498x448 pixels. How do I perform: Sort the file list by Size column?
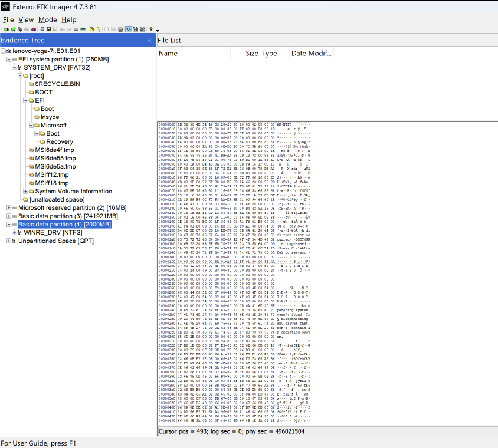[x=245, y=53]
